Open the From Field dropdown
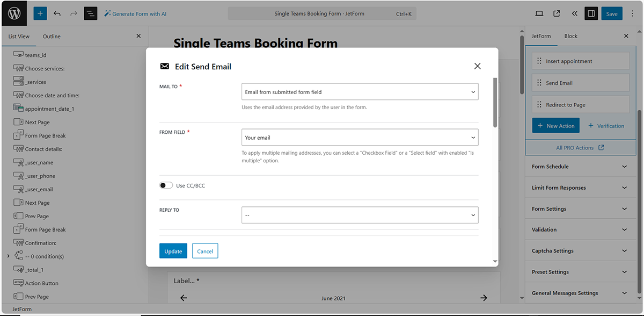644x316 pixels. coord(360,138)
